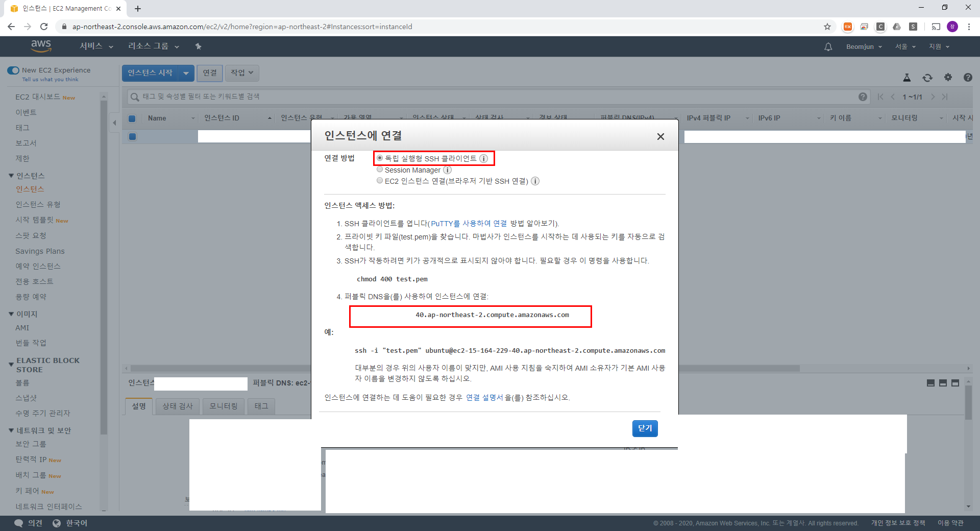This screenshot has width=980, height=531.
Task: Open the table settings gear
Action: (x=948, y=77)
